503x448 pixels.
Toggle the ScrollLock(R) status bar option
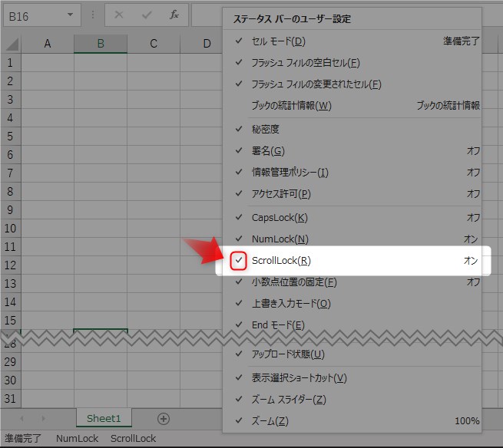click(x=281, y=261)
